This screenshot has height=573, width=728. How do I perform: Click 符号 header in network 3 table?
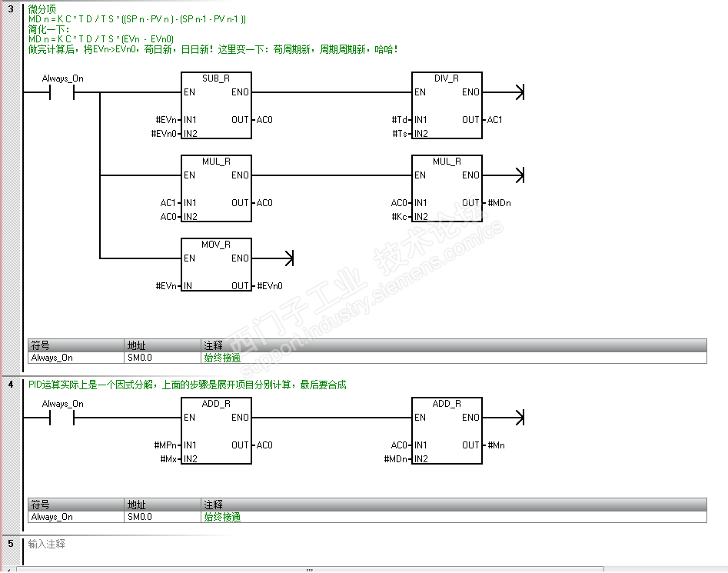click(x=76, y=345)
